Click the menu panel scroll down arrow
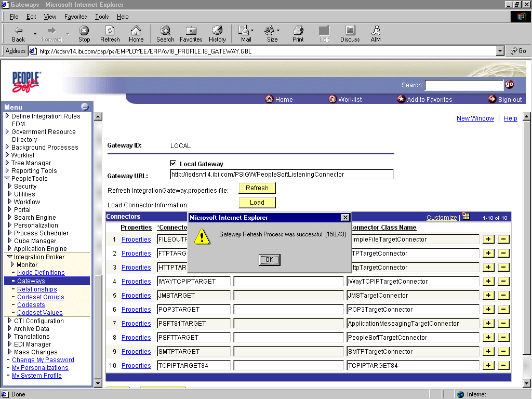 pos(98,383)
